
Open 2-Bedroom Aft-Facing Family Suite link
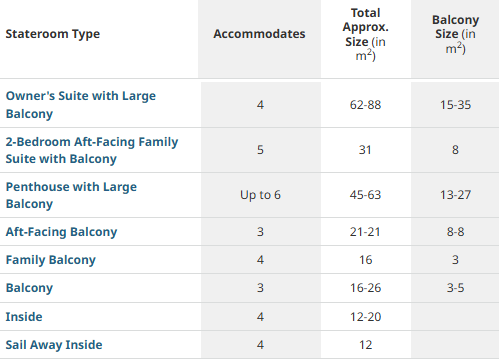[92, 150]
